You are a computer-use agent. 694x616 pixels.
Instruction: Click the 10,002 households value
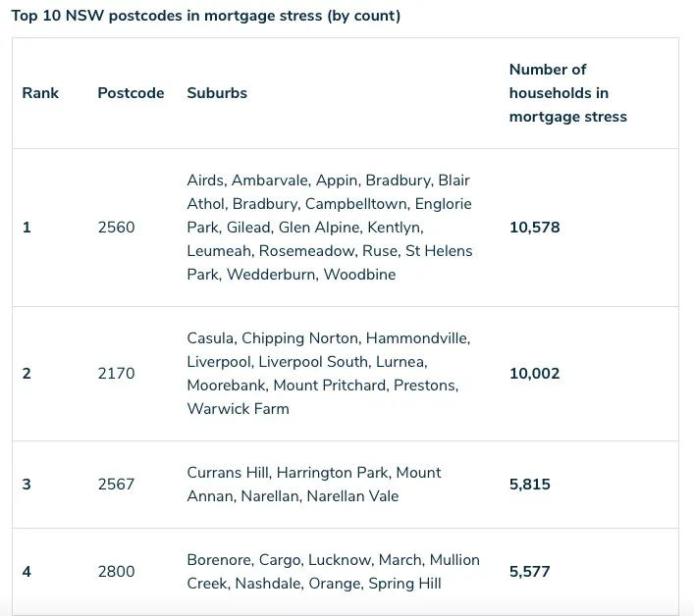tap(535, 373)
